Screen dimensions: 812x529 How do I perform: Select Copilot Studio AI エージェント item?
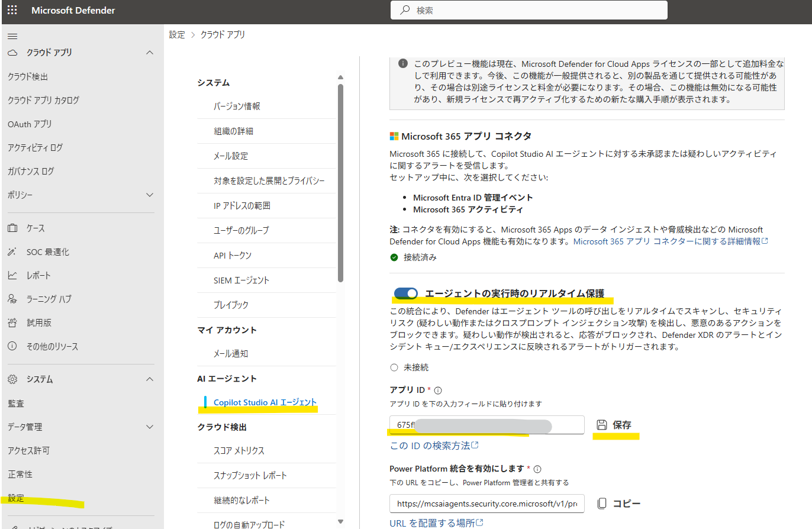click(x=265, y=402)
